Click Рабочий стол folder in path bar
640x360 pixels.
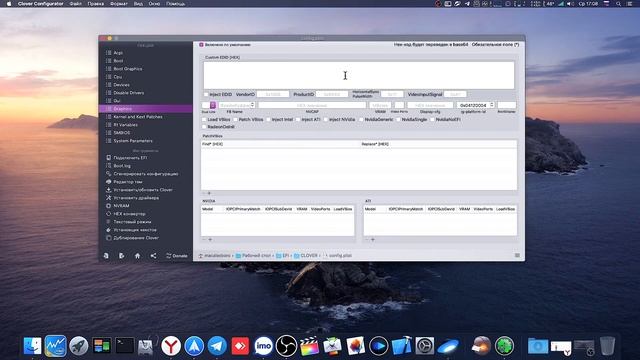253,256
